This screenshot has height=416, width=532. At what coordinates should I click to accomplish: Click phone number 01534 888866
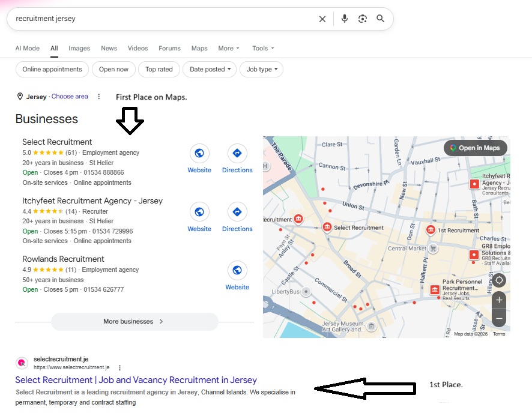tap(104, 172)
